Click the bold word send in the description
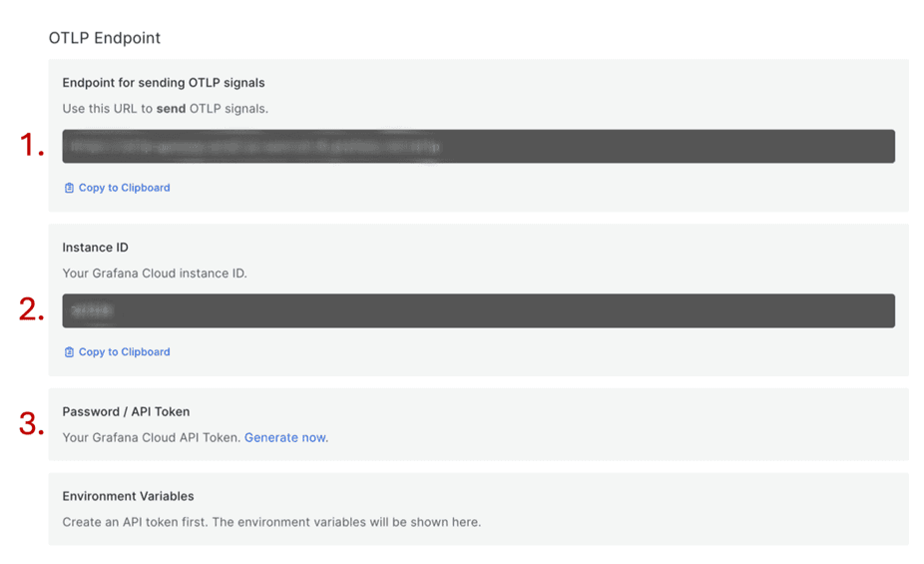 click(x=171, y=109)
